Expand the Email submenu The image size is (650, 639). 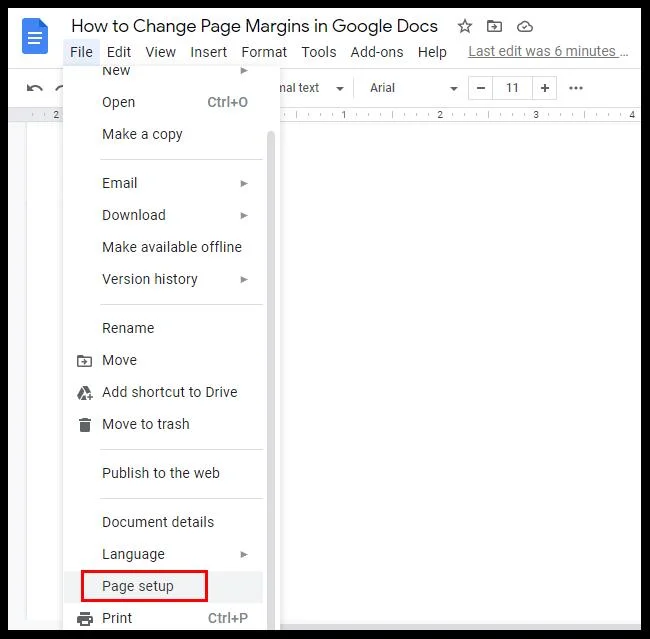[x=165, y=183]
